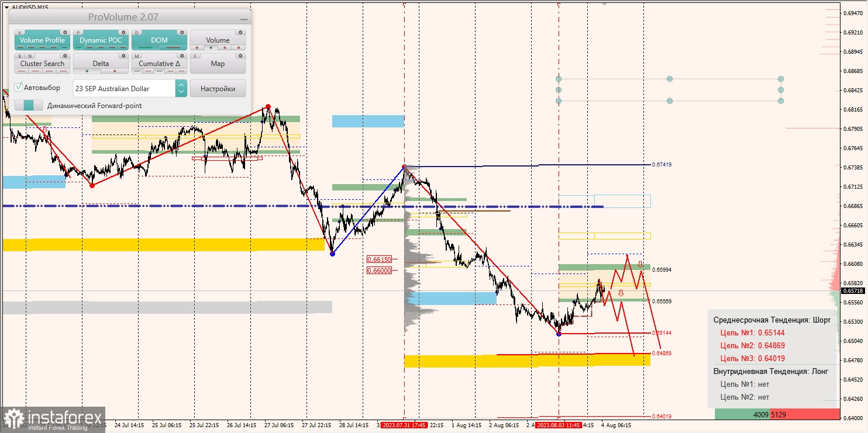The height and width of the screenshot is (433, 868).
Task: Click the green dot under Delta
Action: click(87, 71)
